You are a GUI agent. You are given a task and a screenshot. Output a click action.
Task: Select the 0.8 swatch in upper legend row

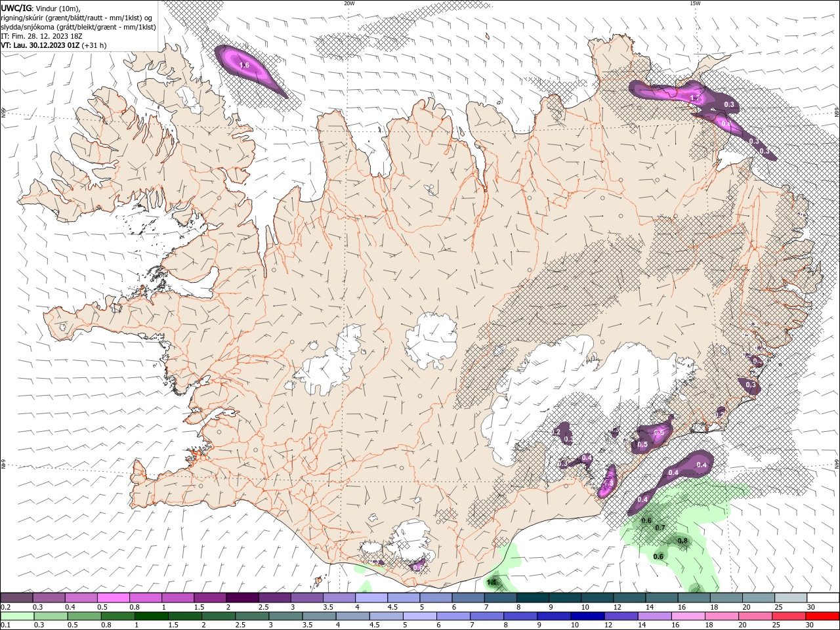[x=146, y=598]
